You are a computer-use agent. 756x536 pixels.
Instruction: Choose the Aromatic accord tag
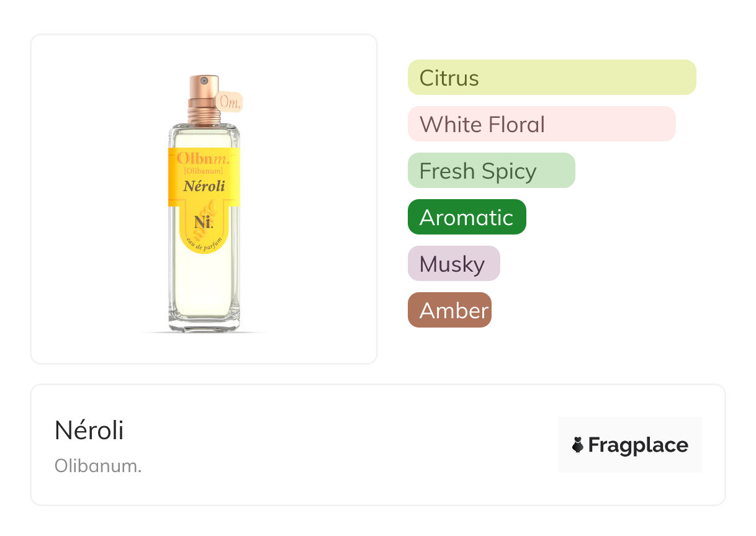[467, 217]
